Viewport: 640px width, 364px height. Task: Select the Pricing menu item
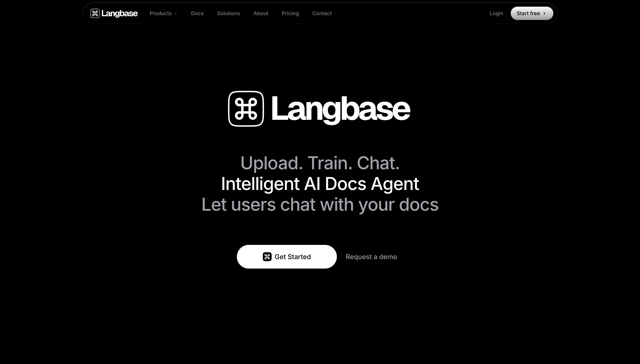point(290,13)
